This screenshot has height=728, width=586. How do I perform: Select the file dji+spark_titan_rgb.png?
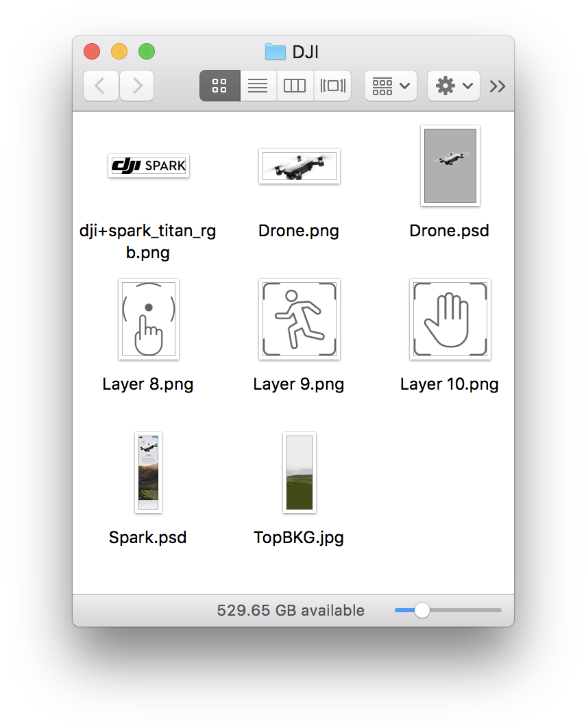tap(148, 166)
